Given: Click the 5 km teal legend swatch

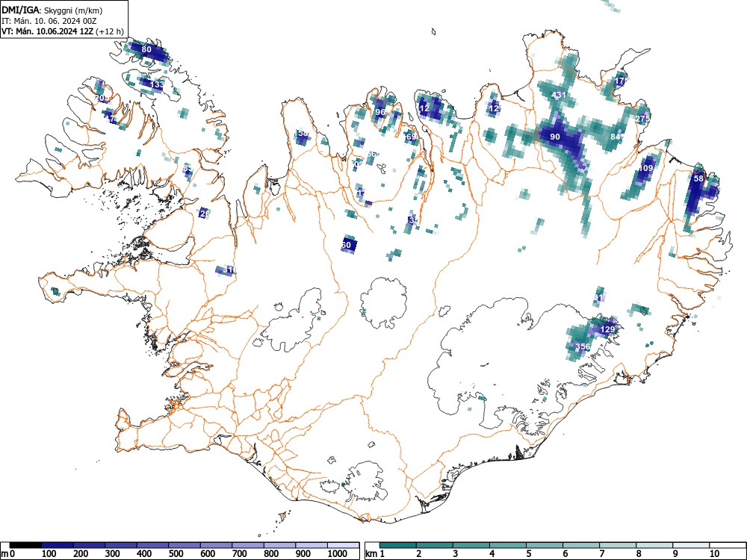Looking at the screenshot, I should [x=544, y=545].
